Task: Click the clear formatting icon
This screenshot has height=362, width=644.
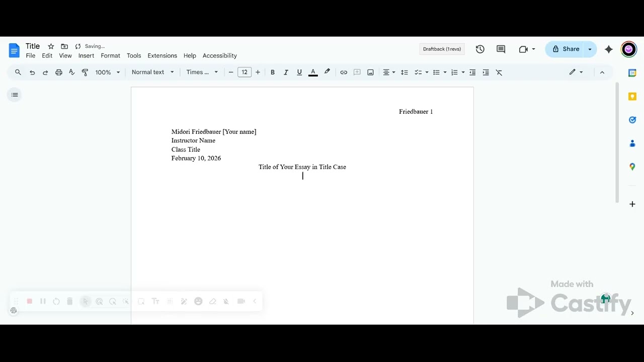Action: pos(499,72)
